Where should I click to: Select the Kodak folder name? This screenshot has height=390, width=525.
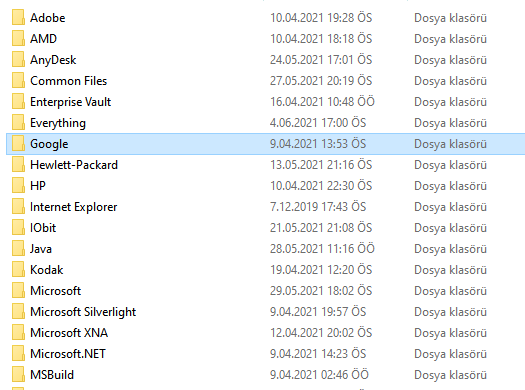point(47,270)
